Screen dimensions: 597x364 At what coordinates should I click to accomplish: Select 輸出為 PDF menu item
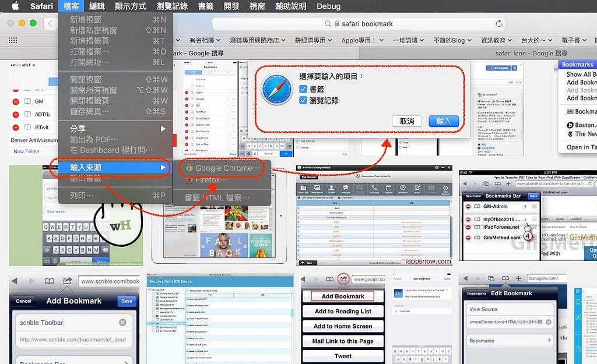(x=115, y=139)
